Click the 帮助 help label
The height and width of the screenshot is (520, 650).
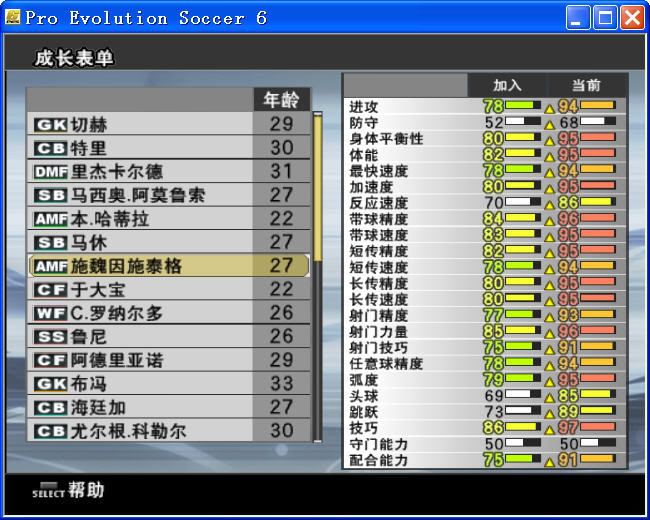tap(86, 490)
